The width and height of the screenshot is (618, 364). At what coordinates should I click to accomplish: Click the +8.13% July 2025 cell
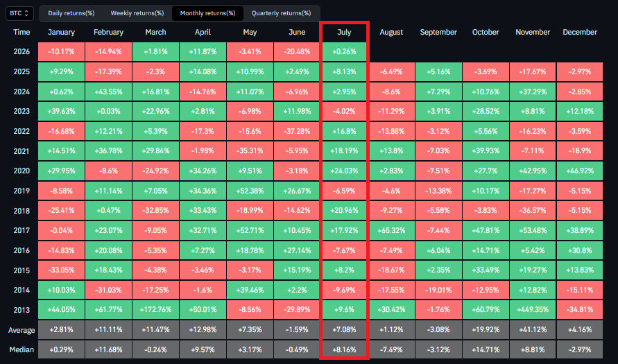coord(344,71)
